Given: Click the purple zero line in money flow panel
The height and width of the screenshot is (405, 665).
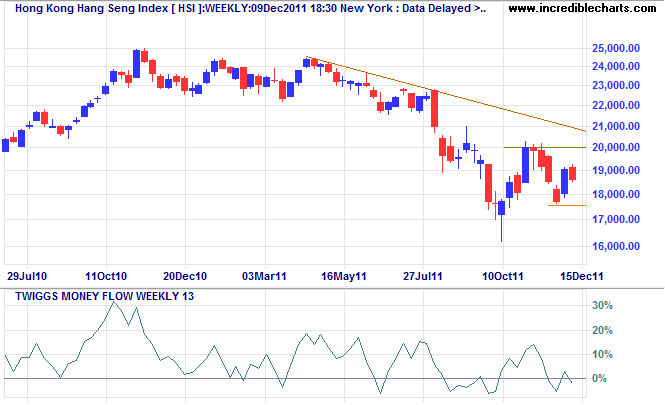Looking at the screenshot, I should (x=295, y=378).
